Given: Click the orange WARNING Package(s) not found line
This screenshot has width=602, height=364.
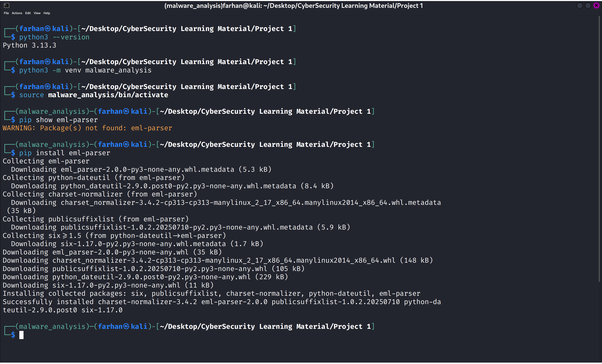Looking at the screenshot, I should [87, 128].
